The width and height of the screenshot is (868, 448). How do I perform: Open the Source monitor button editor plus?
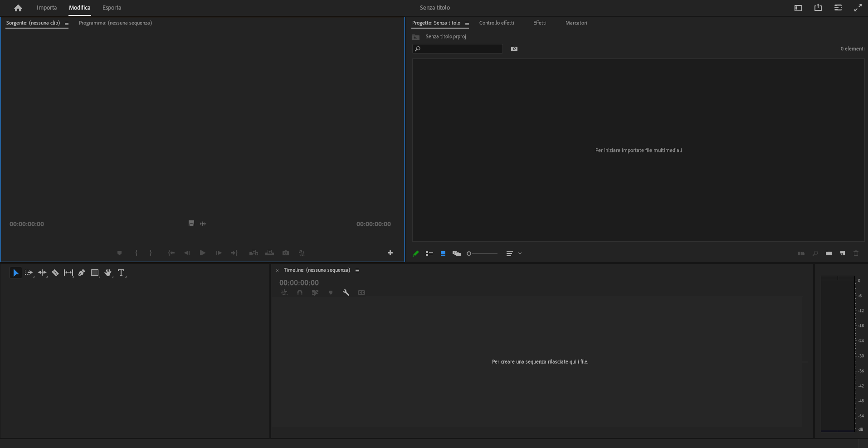390,253
